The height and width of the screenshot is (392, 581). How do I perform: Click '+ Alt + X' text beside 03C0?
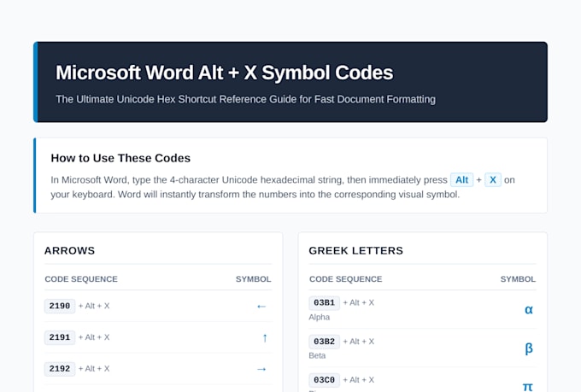358,380
